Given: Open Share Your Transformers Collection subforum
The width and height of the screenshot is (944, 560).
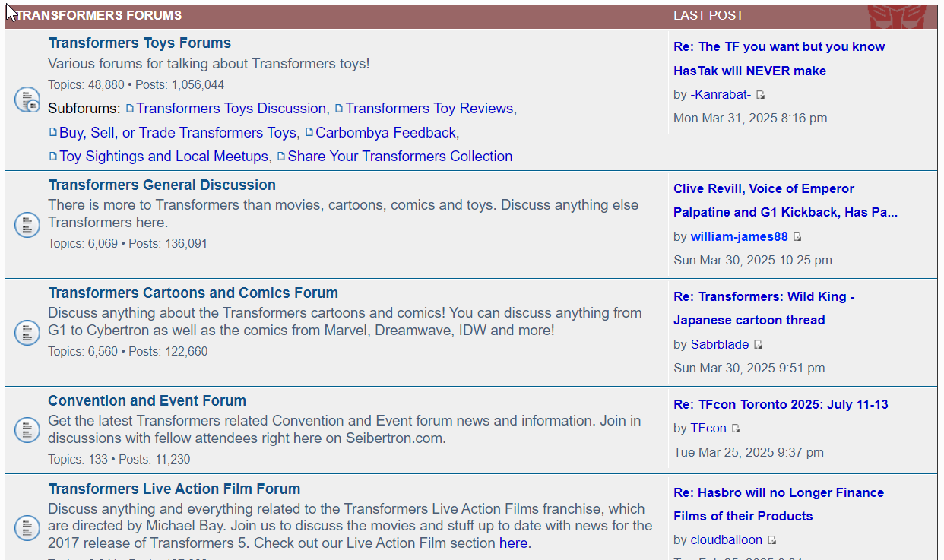Looking at the screenshot, I should [400, 157].
